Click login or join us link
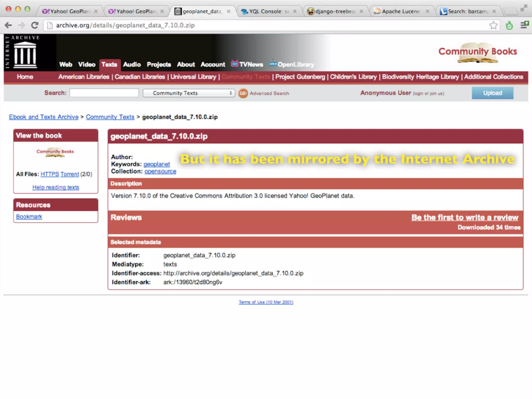Viewport: 532px width, 399px height. tap(429, 94)
